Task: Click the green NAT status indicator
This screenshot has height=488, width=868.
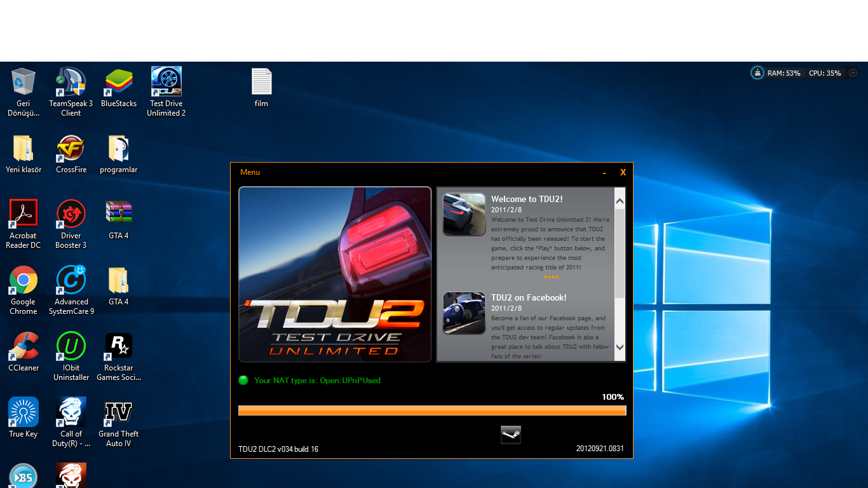Action: [x=243, y=381]
